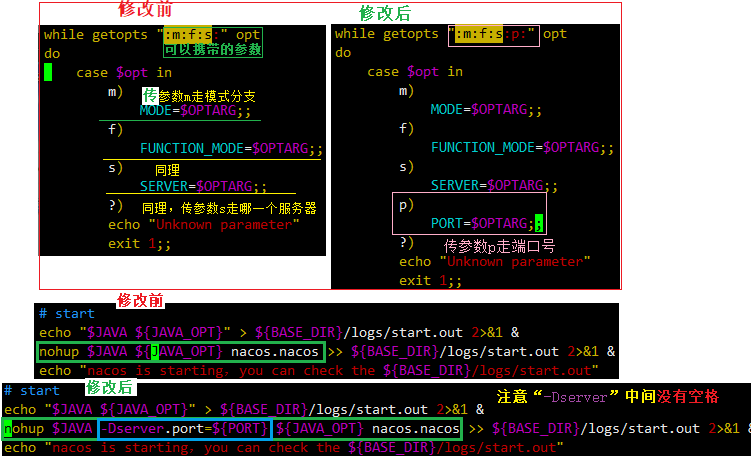Image resolution: width=751 pixels, height=457 pixels.
Task: Click echo "nacos is starting" line in the 修改后 block
Action: click(284, 448)
